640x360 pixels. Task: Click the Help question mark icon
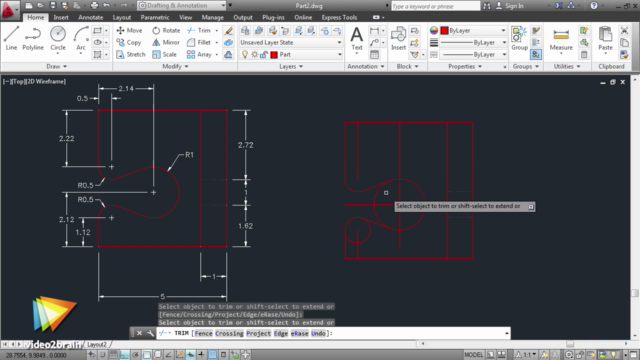coord(594,6)
